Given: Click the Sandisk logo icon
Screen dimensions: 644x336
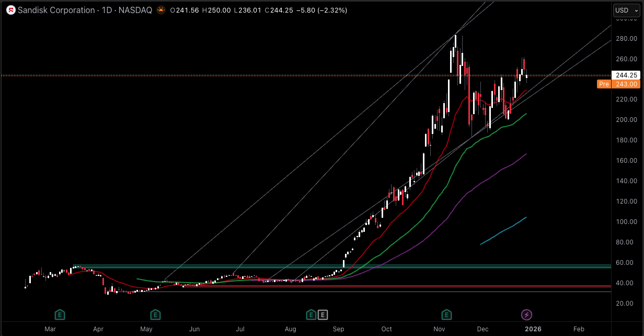Looking at the screenshot, I should (x=10, y=10).
